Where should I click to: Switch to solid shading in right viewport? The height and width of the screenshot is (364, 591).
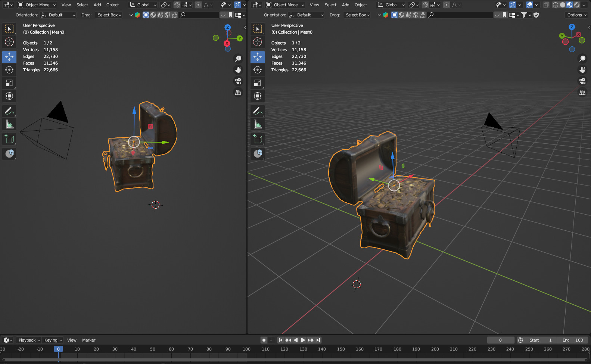[563, 5]
